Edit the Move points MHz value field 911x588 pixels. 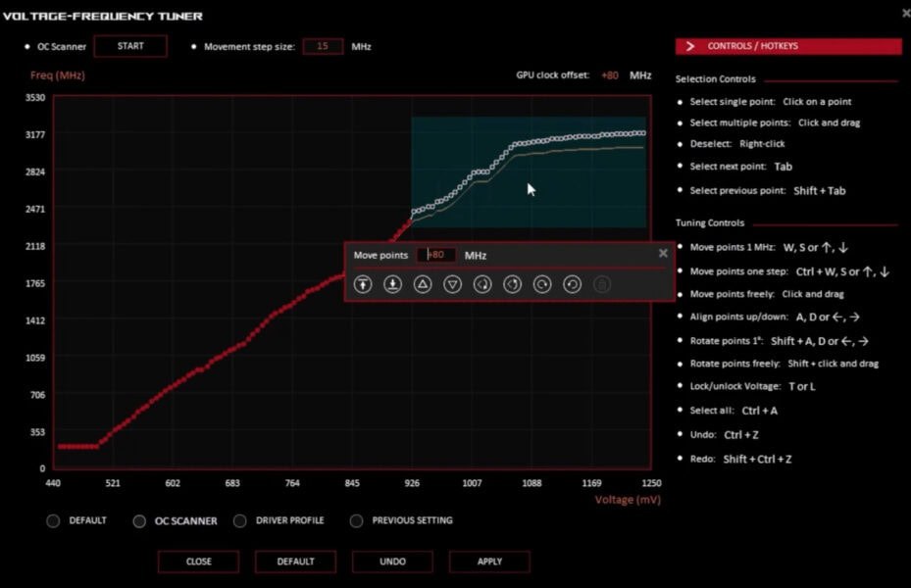[436, 254]
